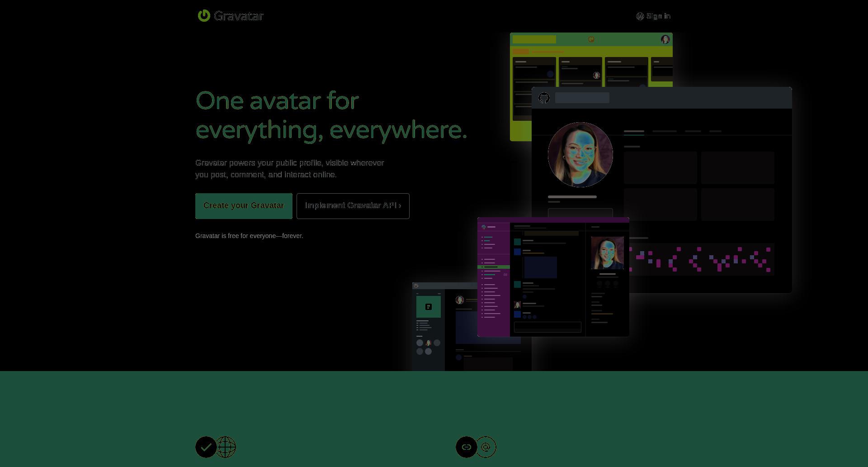Click the Create your Gravatar button
Image resolution: width=868 pixels, height=467 pixels.
pos(244,206)
